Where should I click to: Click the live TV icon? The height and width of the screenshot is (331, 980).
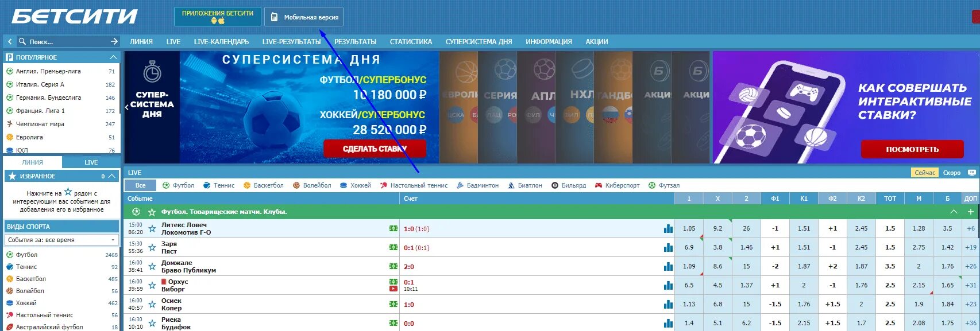point(971,172)
